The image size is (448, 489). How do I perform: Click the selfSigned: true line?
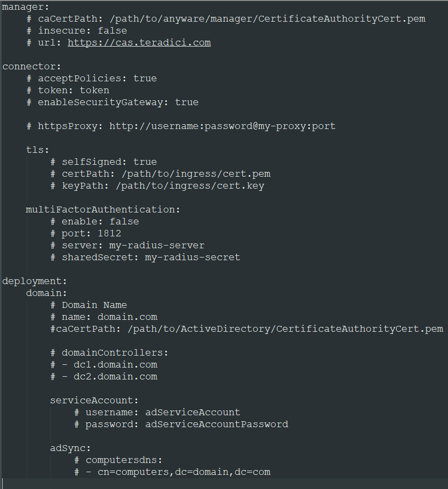(103, 162)
